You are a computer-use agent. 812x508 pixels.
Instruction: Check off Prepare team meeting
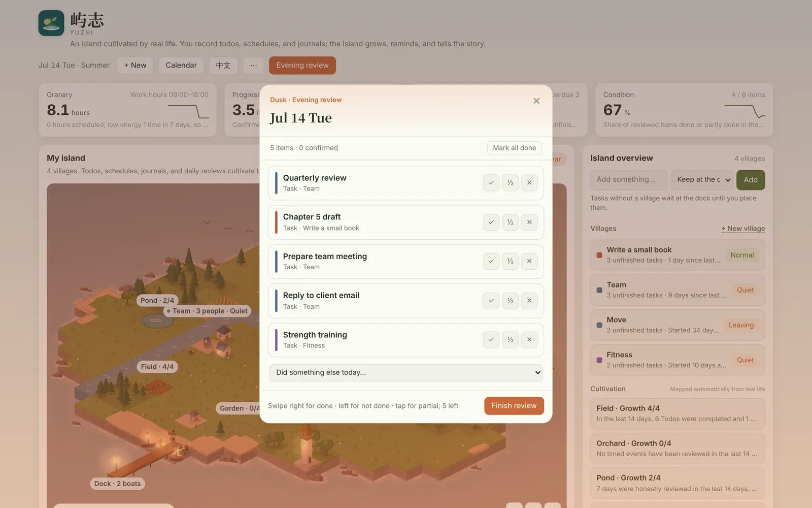click(x=491, y=261)
